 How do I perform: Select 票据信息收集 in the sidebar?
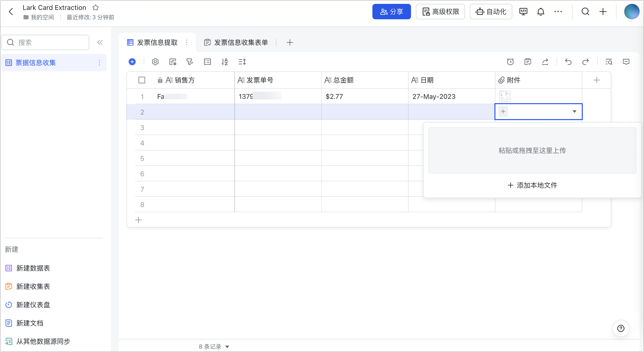point(36,63)
